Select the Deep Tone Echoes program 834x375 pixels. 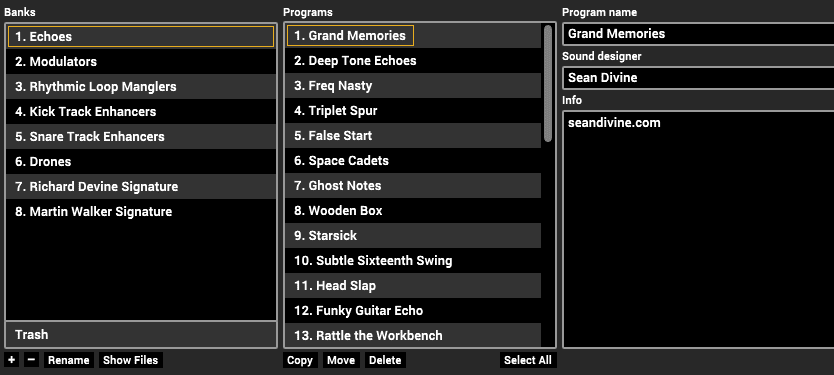413,61
